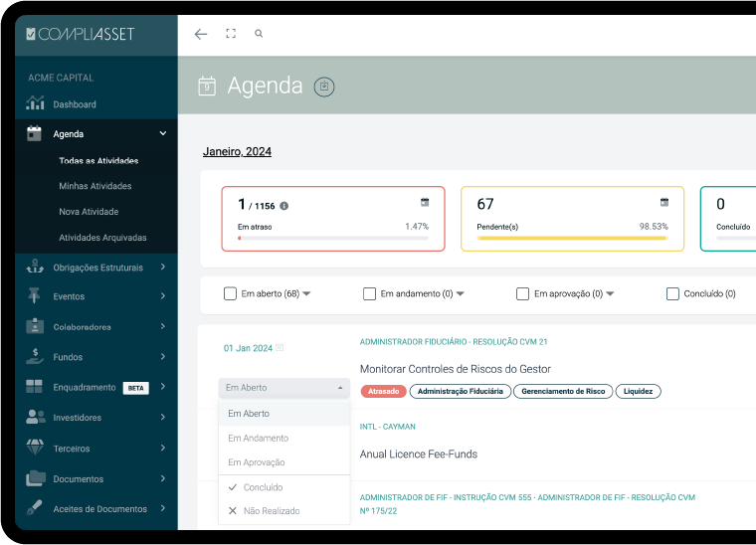Image resolution: width=756 pixels, height=545 pixels.
Task: Click the back arrow icon
Action: coord(201,34)
